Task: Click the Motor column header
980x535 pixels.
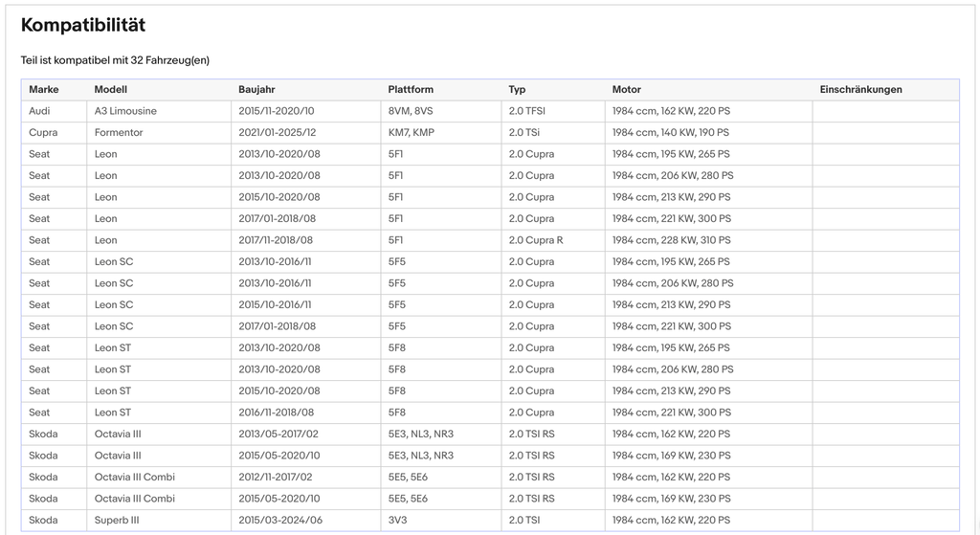Action: tap(626, 89)
